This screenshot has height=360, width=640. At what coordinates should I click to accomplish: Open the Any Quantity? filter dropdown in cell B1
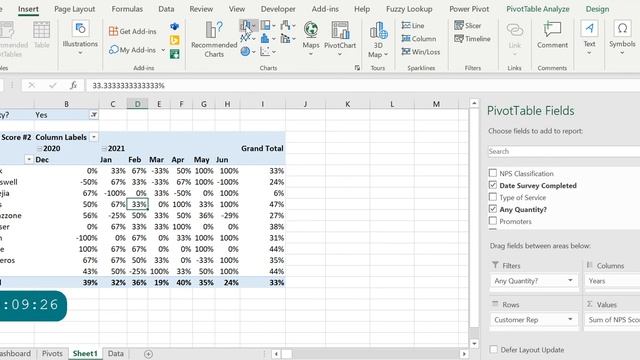pos(94,115)
